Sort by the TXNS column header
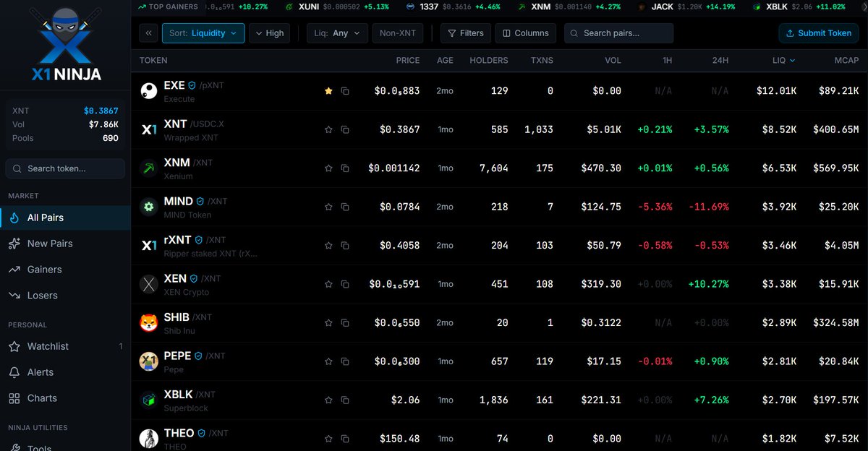 (541, 61)
